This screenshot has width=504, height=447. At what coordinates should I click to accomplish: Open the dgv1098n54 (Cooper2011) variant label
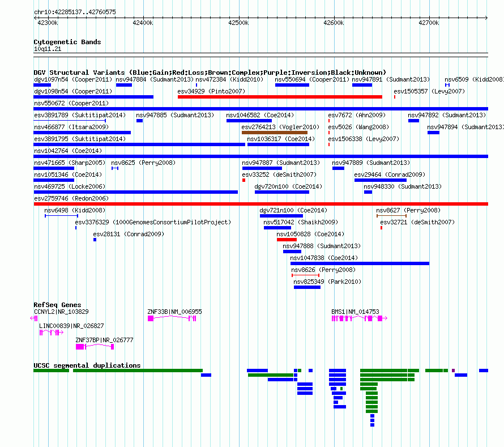pyautogui.click(x=73, y=91)
